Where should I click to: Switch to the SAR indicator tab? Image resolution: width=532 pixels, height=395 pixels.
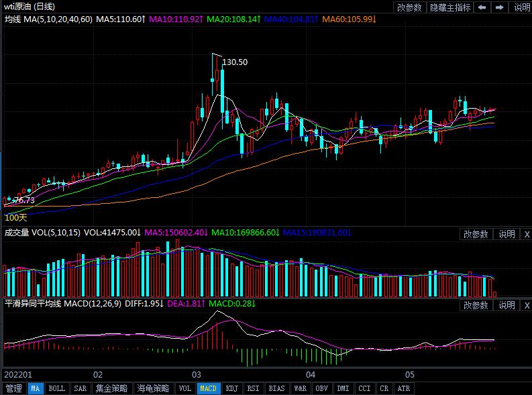coord(80,388)
